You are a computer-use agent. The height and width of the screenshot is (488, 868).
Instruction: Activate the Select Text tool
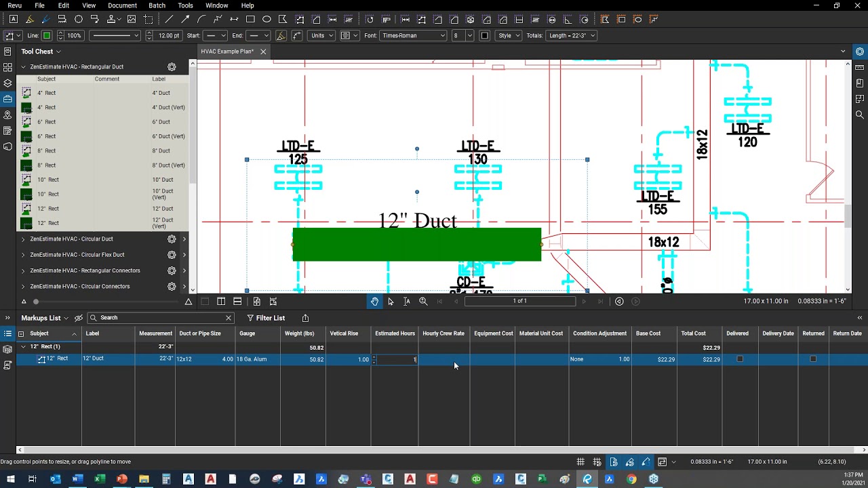tap(407, 302)
